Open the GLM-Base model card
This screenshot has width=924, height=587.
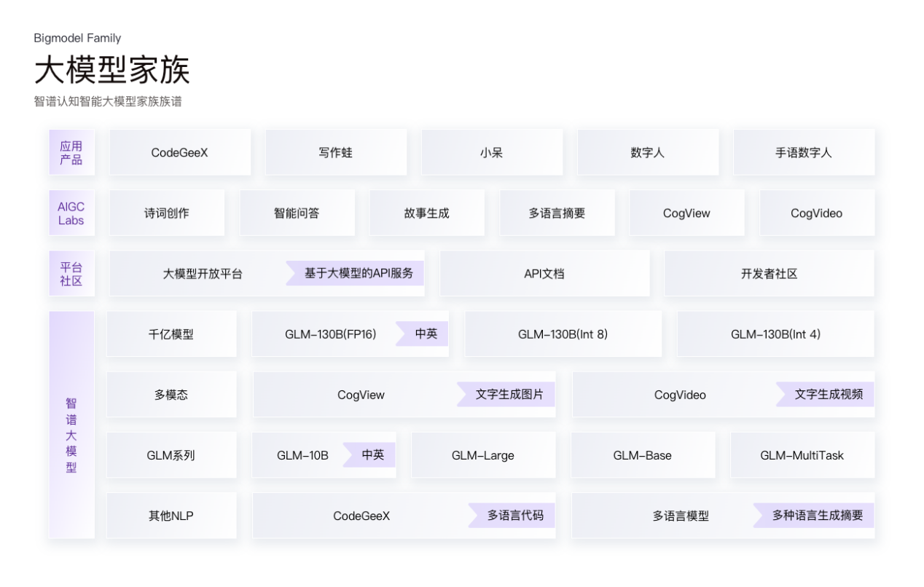pos(643,455)
